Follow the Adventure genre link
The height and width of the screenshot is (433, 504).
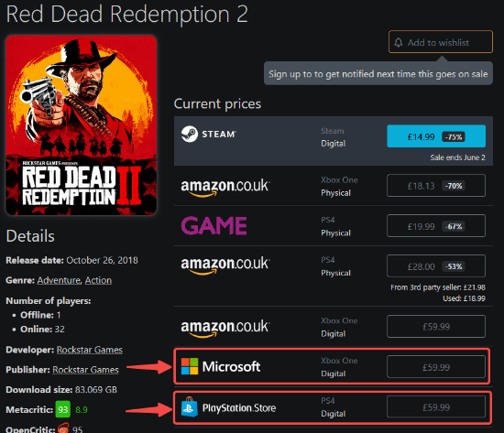click(x=59, y=280)
